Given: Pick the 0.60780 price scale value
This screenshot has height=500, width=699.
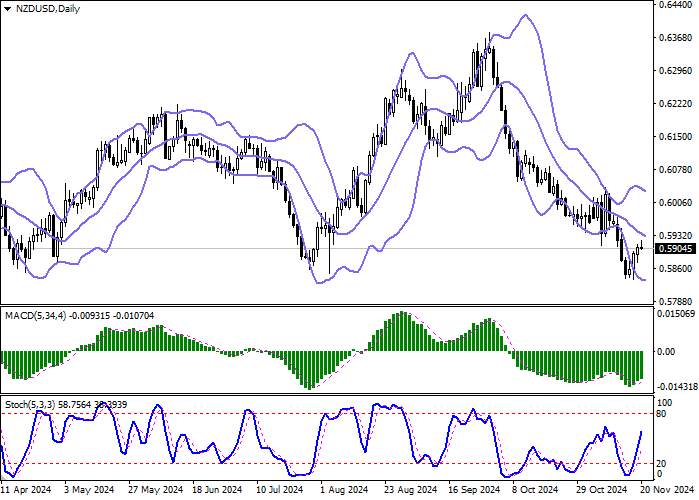Looking at the screenshot, I should coord(676,170).
